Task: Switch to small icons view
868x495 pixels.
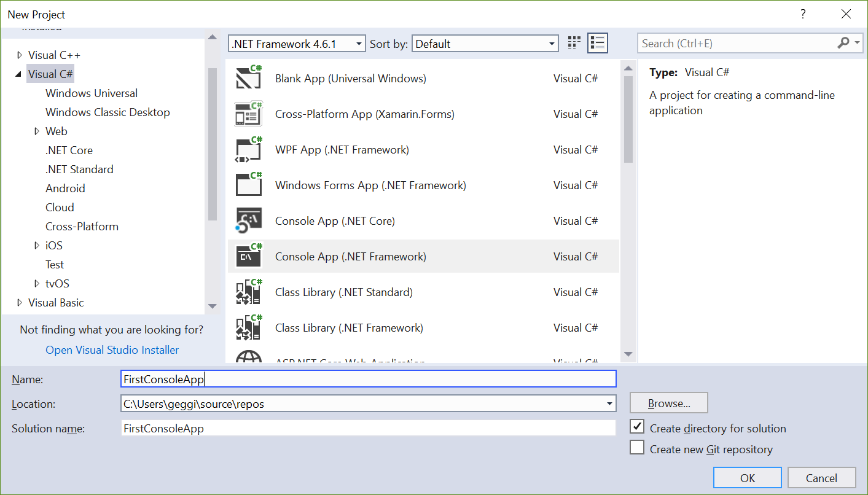Action: coord(574,43)
